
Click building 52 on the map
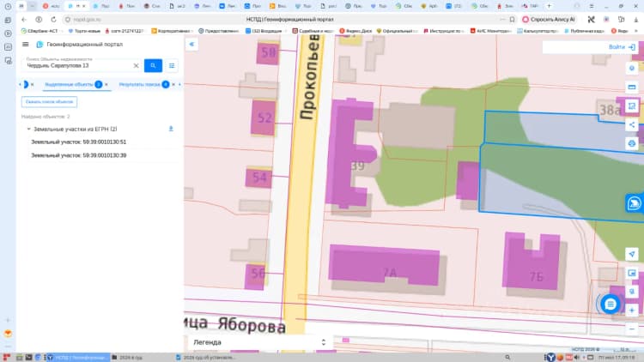(263, 118)
